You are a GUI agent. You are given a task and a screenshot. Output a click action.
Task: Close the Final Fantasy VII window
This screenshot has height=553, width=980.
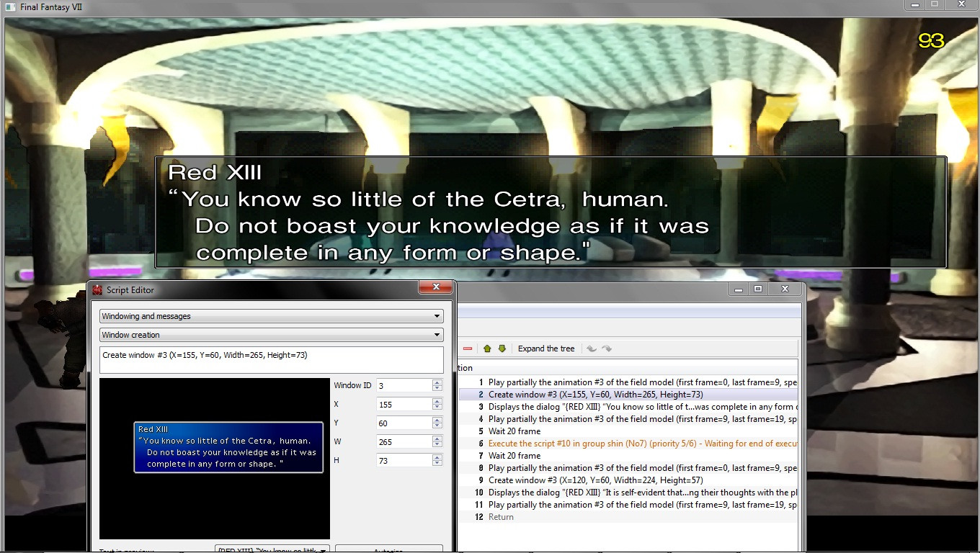[x=961, y=4]
